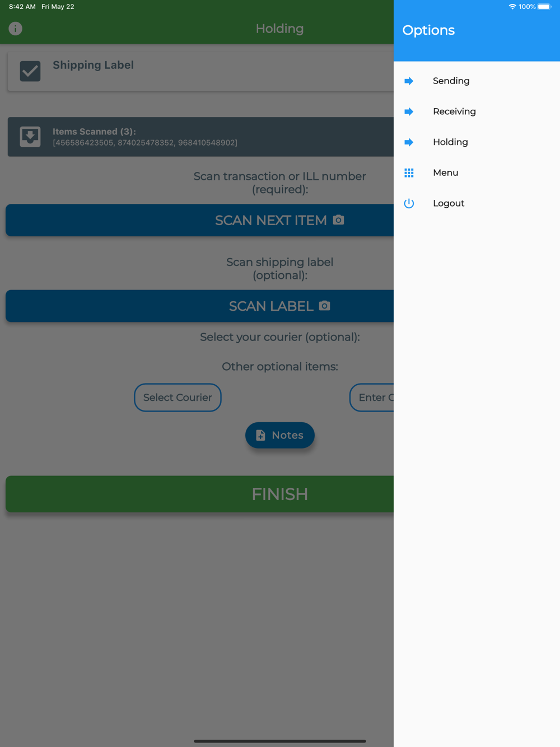
Task: Click the info icon in header
Action: coord(15,29)
